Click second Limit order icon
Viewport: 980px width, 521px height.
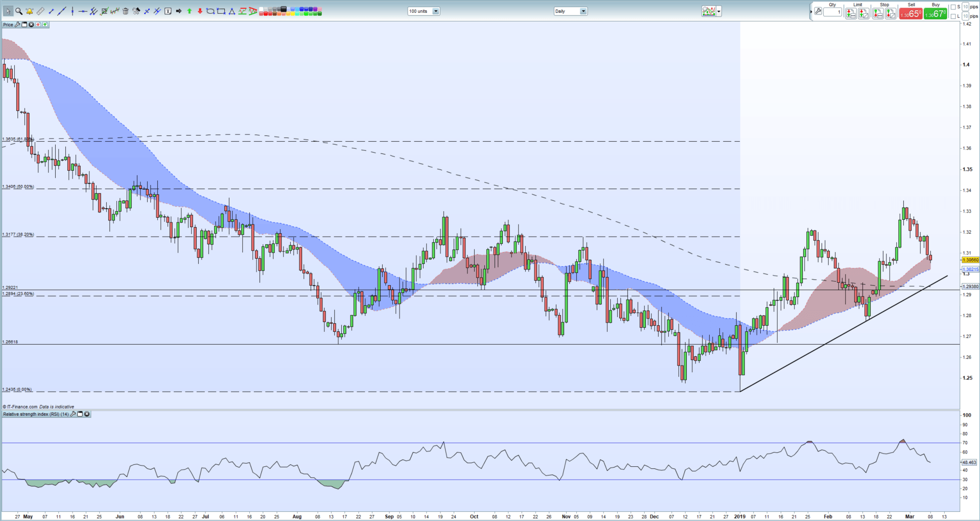tap(864, 13)
